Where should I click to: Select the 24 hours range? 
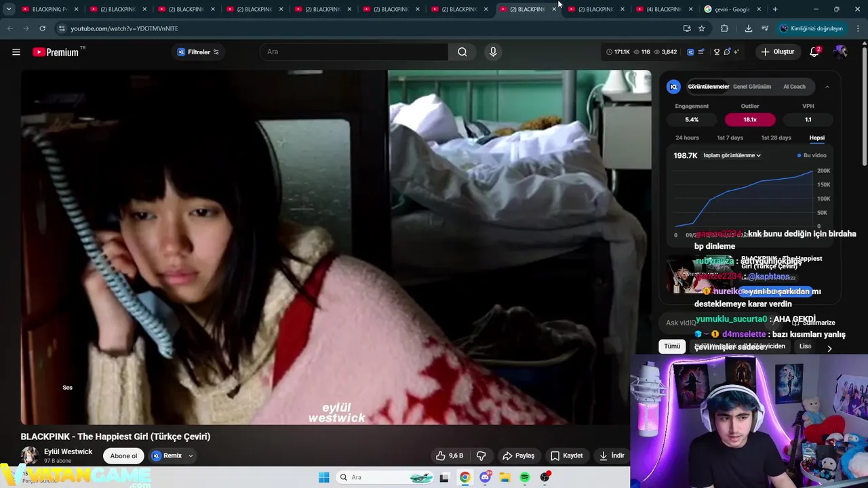tap(687, 138)
